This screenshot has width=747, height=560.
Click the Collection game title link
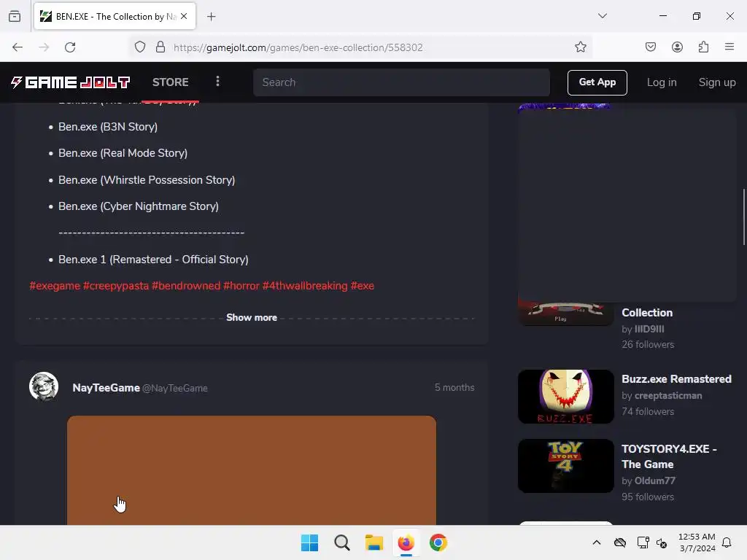647,313
